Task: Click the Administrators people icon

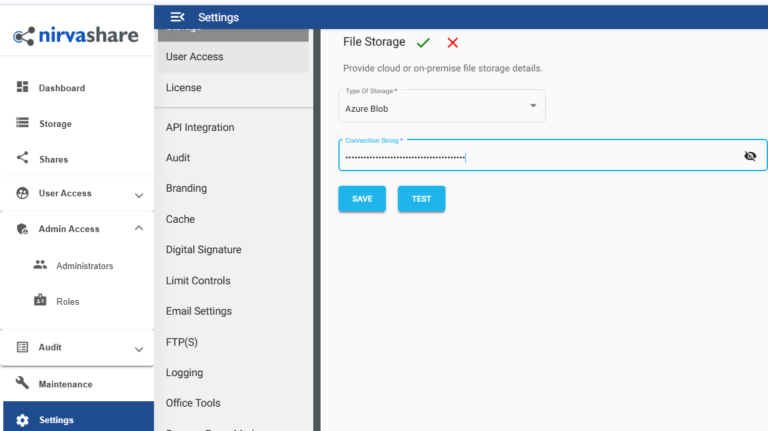Action: click(x=40, y=264)
